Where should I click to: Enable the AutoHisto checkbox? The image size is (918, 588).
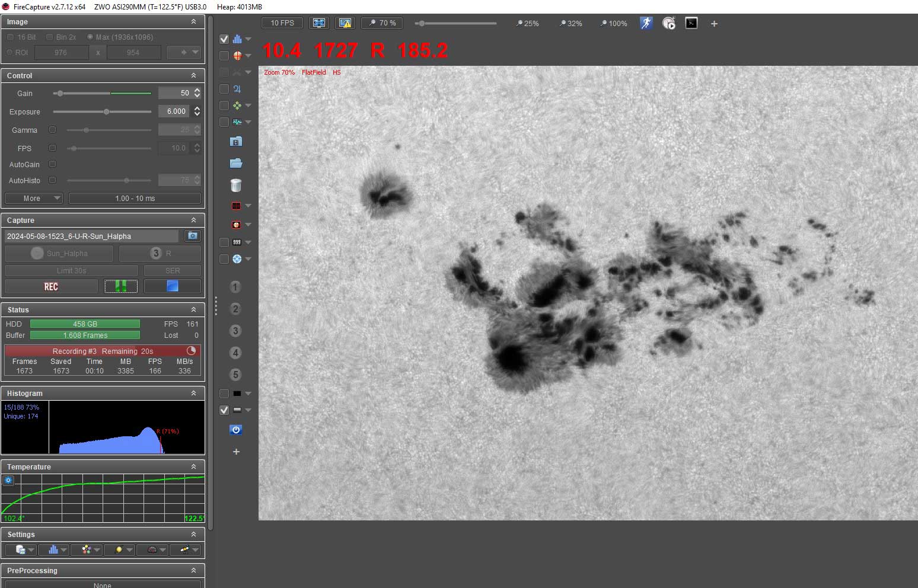click(x=52, y=180)
